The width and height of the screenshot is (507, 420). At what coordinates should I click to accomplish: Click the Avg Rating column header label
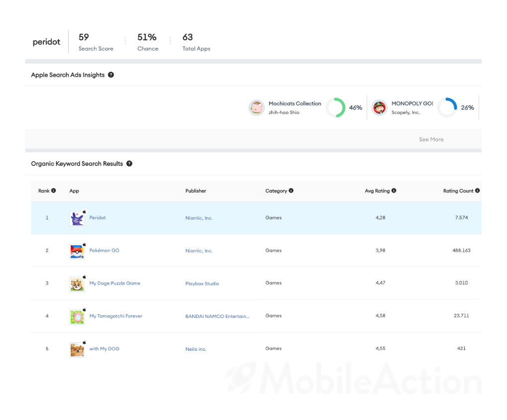[377, 191]
